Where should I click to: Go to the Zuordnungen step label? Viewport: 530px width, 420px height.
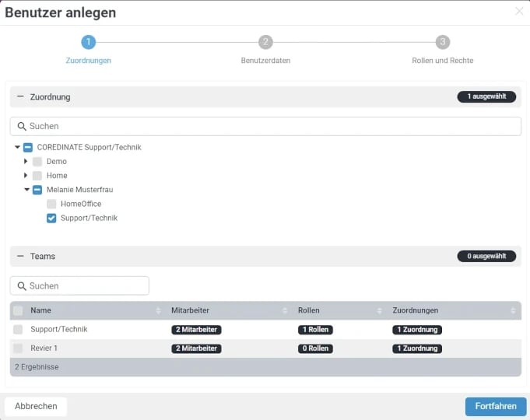pos(88,61)
